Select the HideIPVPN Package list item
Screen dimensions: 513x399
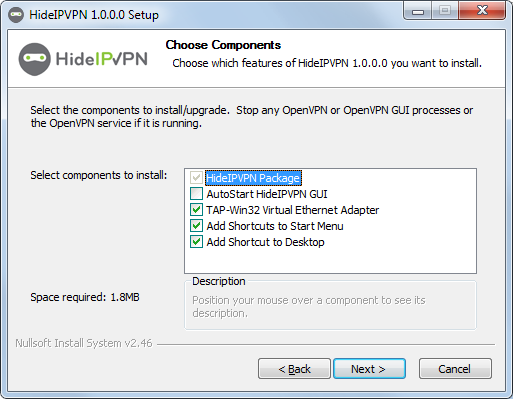tap(253, 178)
